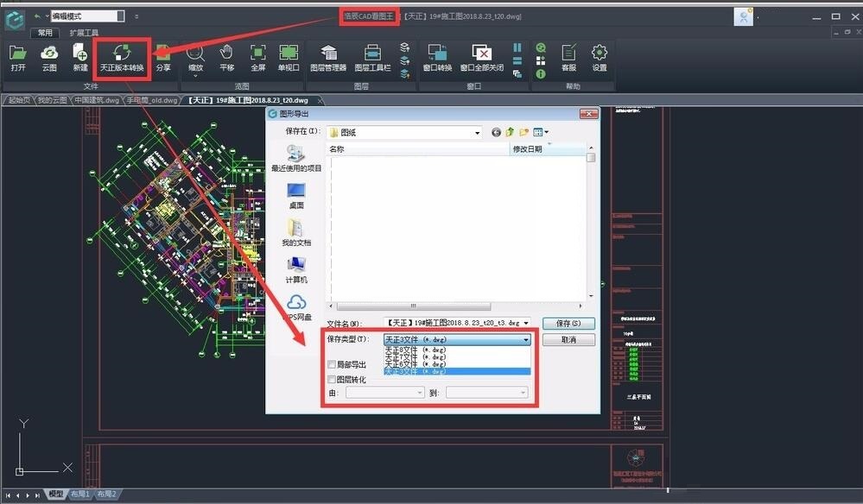
Task: Expand the 保存类型 file type dropdown
Action: point(525,340)
